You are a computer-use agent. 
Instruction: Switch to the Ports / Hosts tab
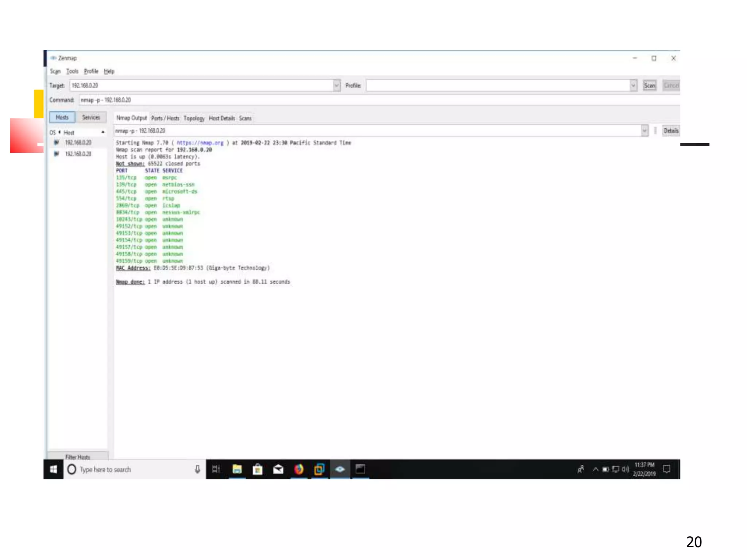tap(165, 118)
